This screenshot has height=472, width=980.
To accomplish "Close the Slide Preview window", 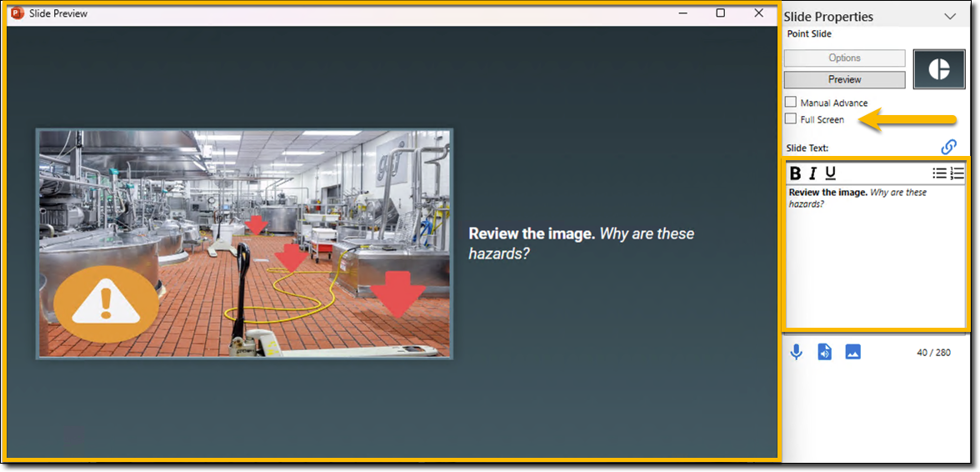I will click(758, 13).
